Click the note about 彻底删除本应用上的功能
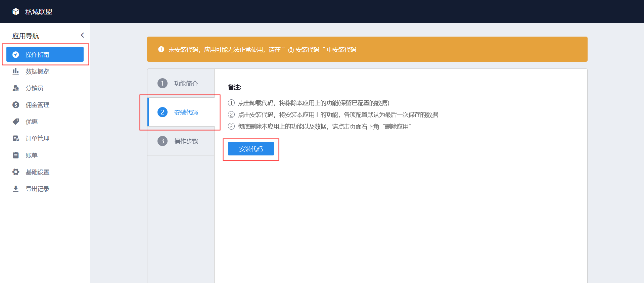The image size is (644, 283). coord(320,127)
